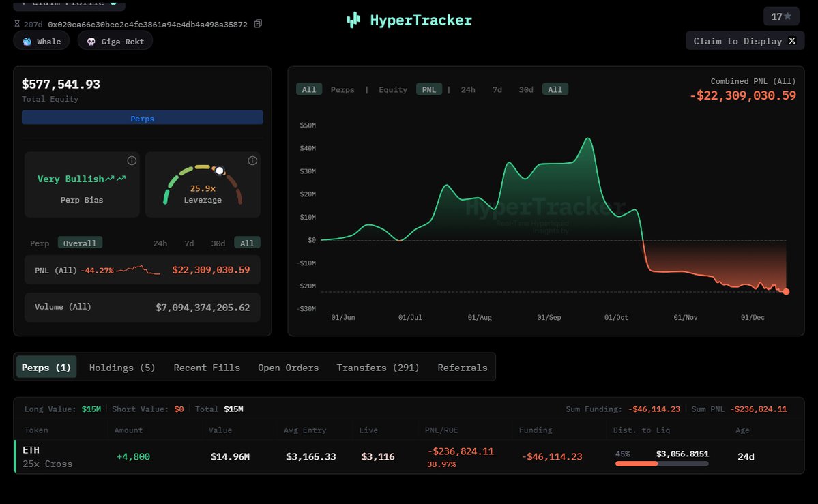
Task: Open Perp Bias info tooltip icon
Action: [132, 161]
